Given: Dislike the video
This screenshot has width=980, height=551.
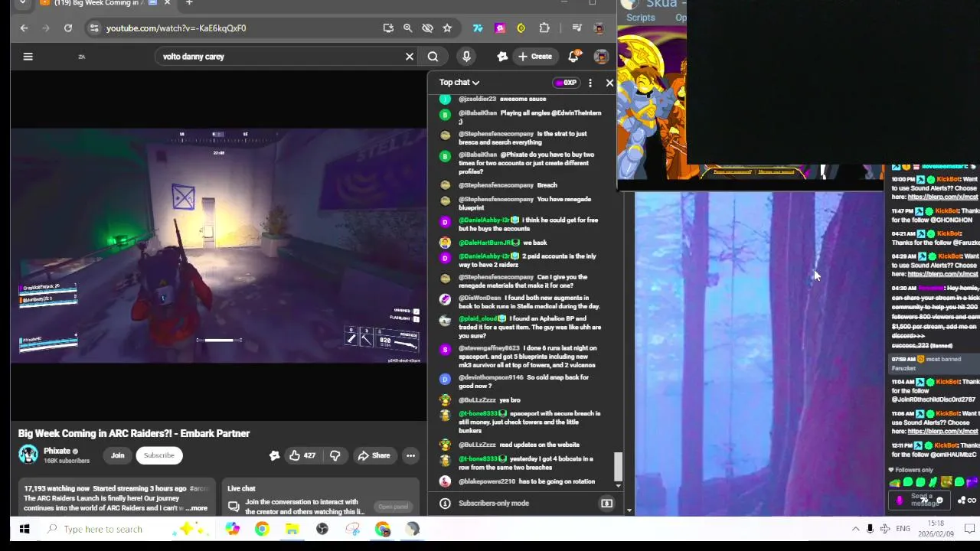Looking at the screenshot, I should [335, 455].
